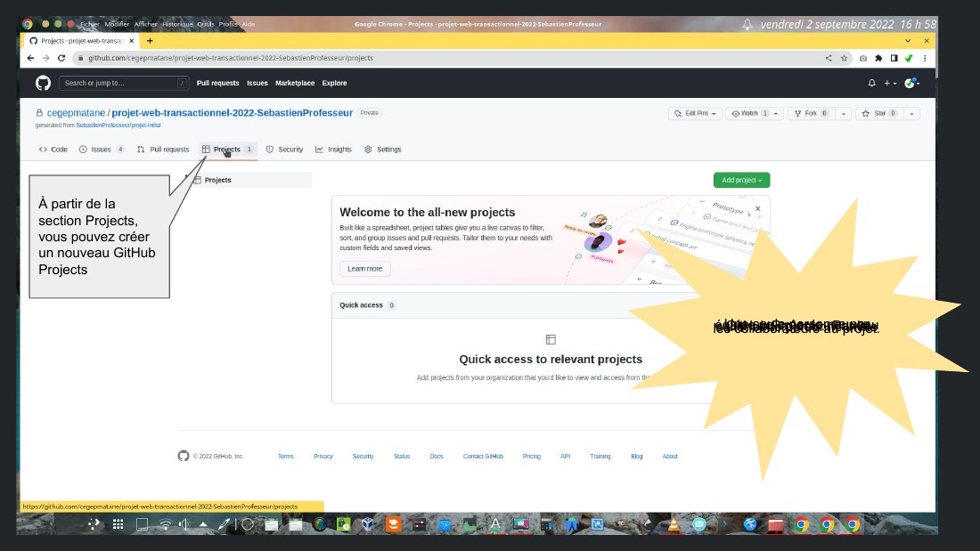Expand the Star lists caret
The width and height of the screenshot is (980, 551).
[912, 113]
